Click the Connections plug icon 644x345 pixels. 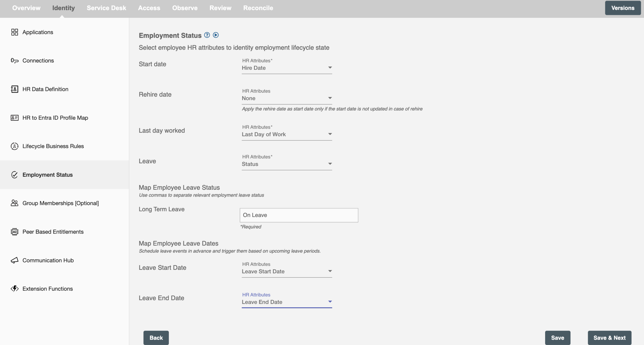click(x=14, y=61)
